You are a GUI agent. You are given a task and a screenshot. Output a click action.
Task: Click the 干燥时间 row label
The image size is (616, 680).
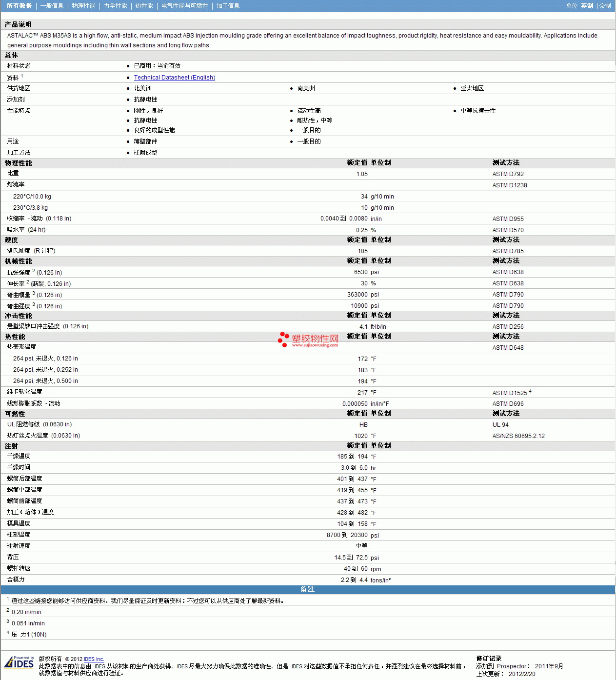pyautogui.click(x=19, y=467)
